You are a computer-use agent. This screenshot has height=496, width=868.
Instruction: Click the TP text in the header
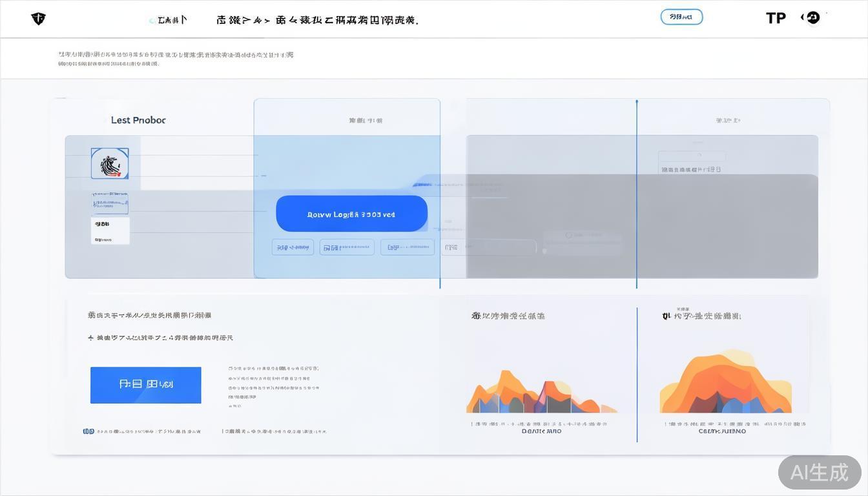point(776,18)
